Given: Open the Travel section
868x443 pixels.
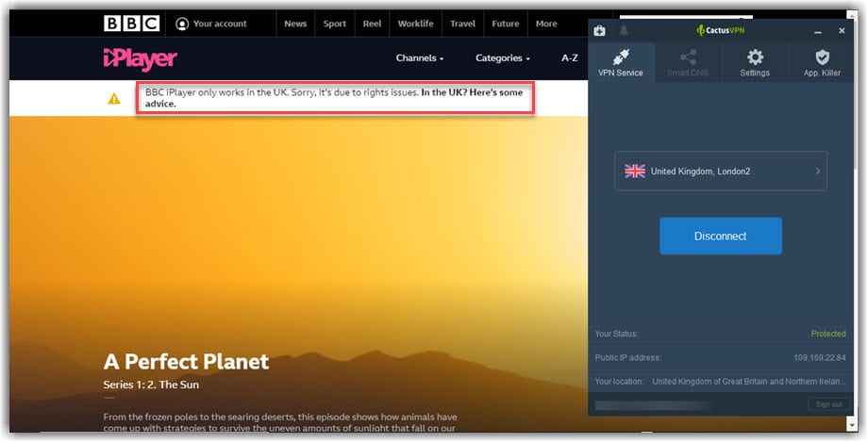Looking at the screenshot, I should 462,24.
